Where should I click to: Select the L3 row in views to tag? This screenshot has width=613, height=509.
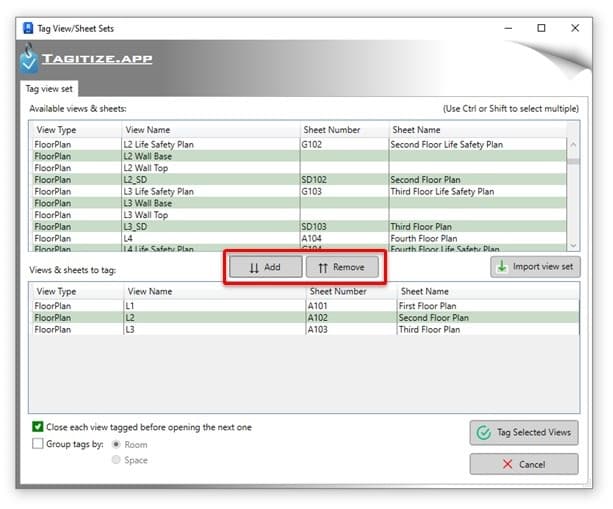[x=305, y=329]
